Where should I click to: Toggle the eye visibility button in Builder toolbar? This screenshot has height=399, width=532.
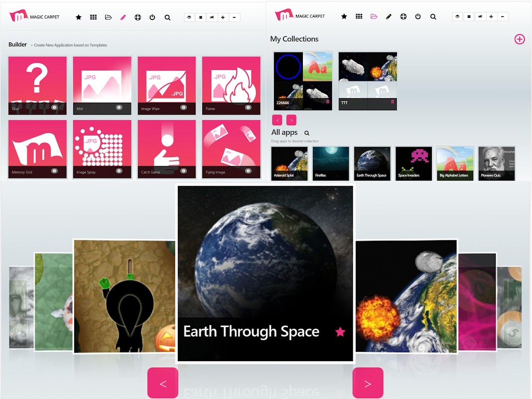point(189,17)
